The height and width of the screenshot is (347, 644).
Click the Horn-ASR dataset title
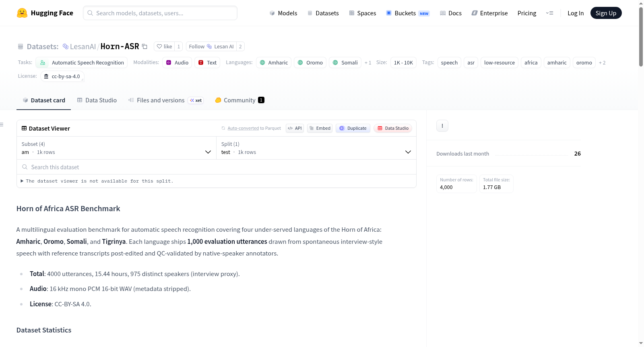point(120,46)
